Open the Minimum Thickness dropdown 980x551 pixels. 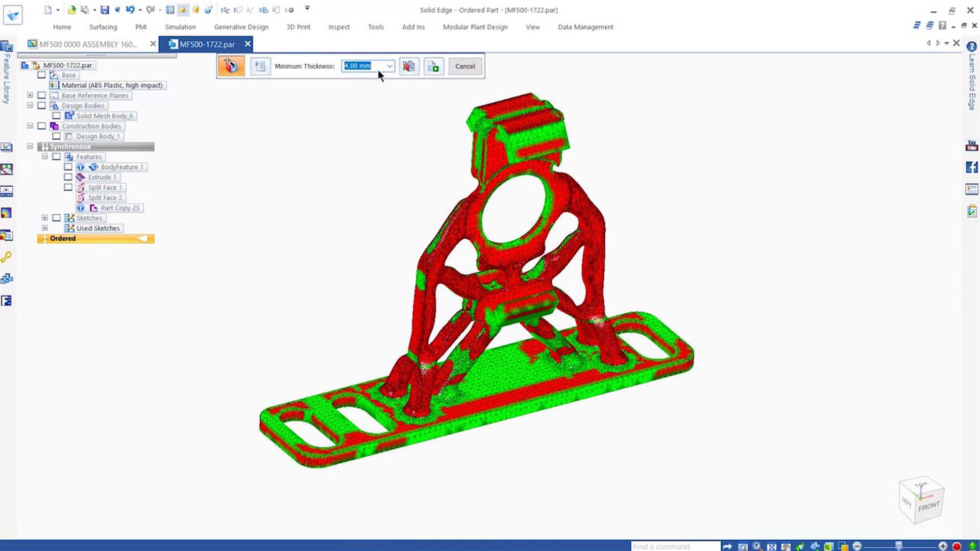pyautogui.click(x=389, y=66)
